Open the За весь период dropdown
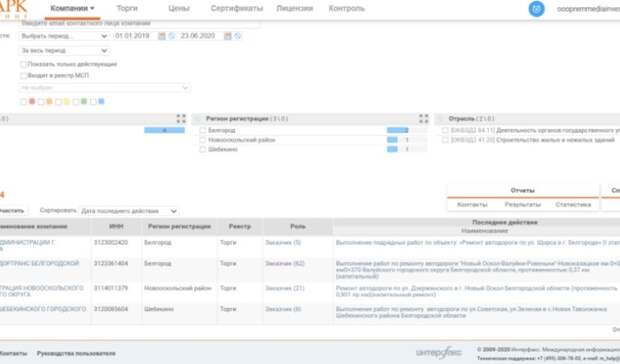 pos(64,51)
